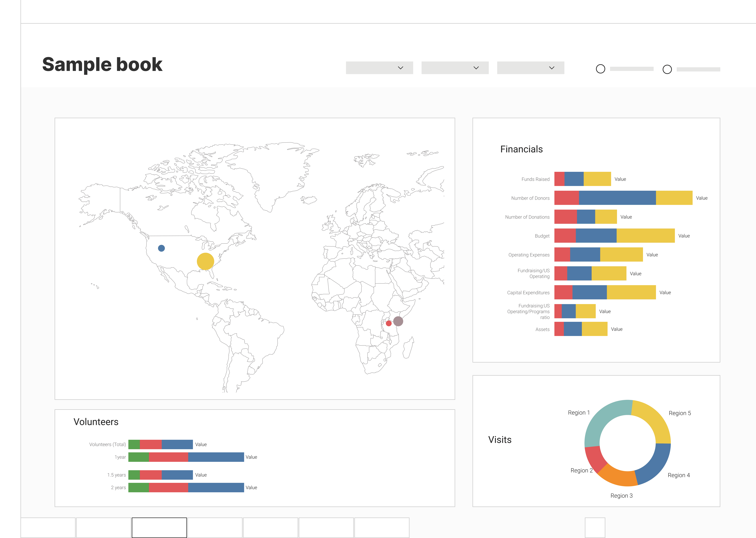The width and height of the screenshot is (756, 538).
Task: Click the small red dot in East Africa
Action: click(x=389, y=323)
